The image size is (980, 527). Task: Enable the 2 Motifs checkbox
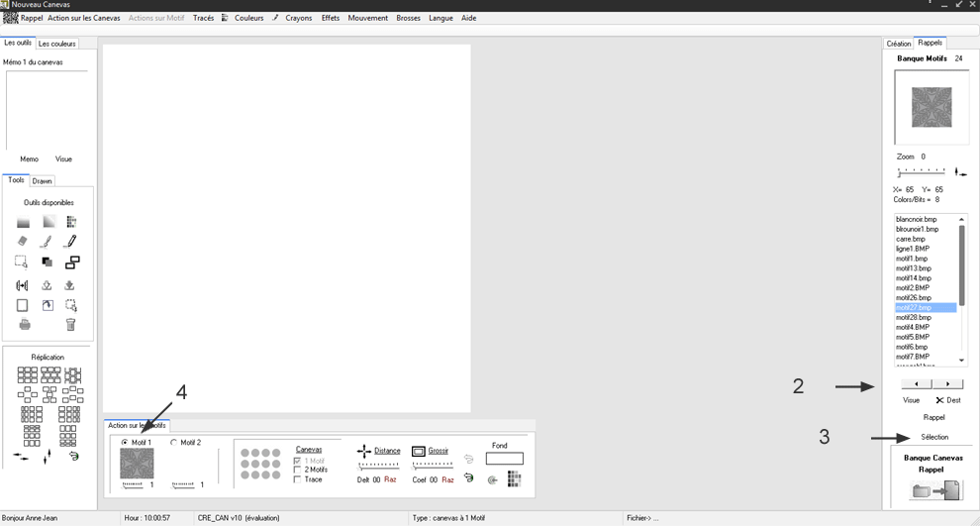[x=298, y=470]
